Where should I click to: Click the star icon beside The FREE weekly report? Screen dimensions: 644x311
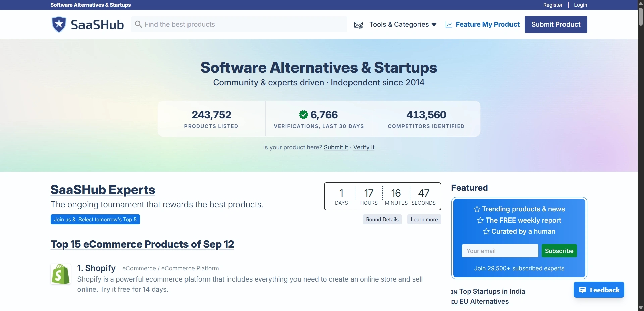(x=480, y=221)
